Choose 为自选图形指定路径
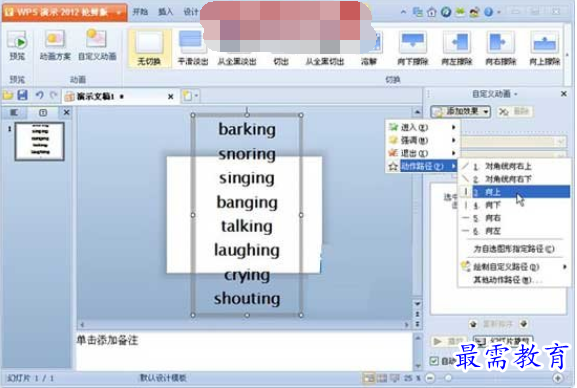Viewport: 577px width, 388px height. (x=514, y=249)
